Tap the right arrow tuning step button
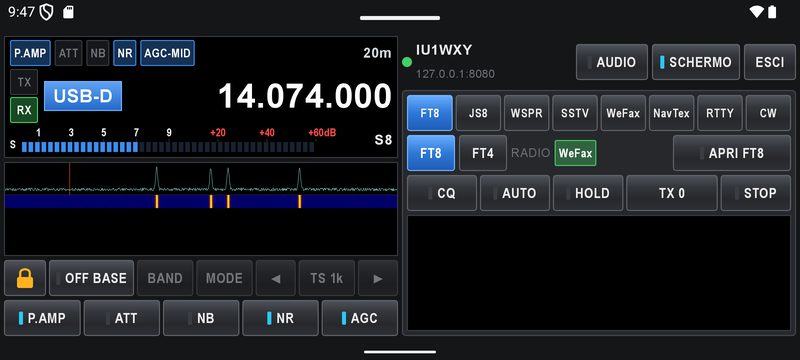 pyautogui.click(x=378, y=278)
